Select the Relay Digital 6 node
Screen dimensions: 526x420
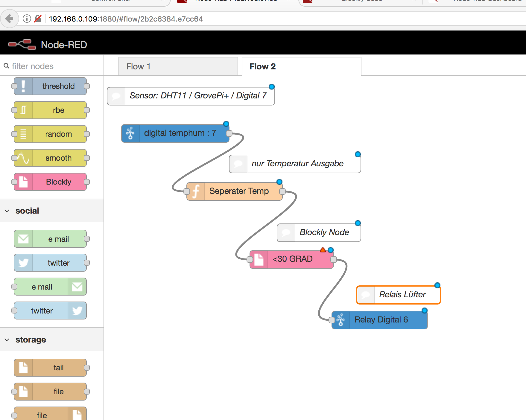(380, 320)
